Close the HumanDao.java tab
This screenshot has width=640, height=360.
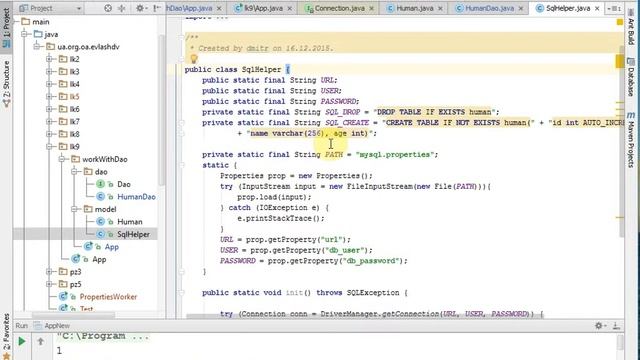(x=522, y=8)
